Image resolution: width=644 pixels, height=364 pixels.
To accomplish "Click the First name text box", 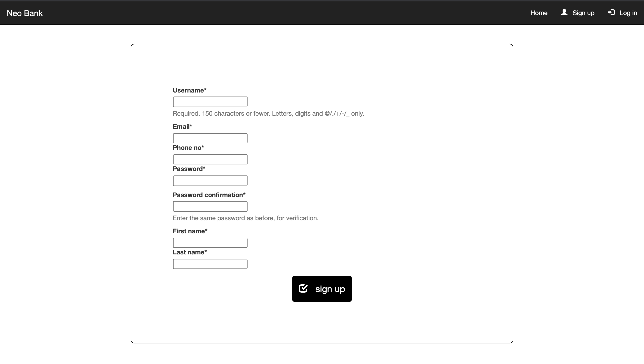I will coord(210,243).
